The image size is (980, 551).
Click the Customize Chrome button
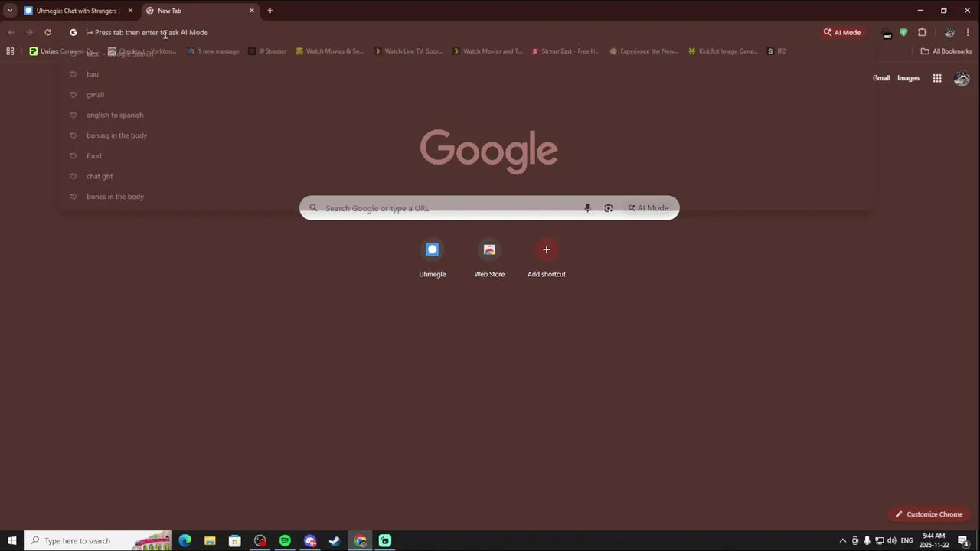pos(929,514)
